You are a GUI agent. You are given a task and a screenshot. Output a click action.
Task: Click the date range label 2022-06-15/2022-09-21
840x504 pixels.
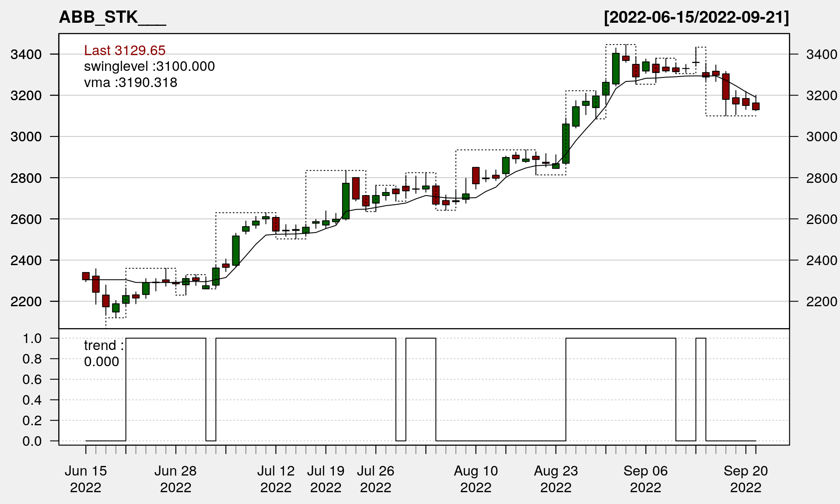(x=696, y=17)
